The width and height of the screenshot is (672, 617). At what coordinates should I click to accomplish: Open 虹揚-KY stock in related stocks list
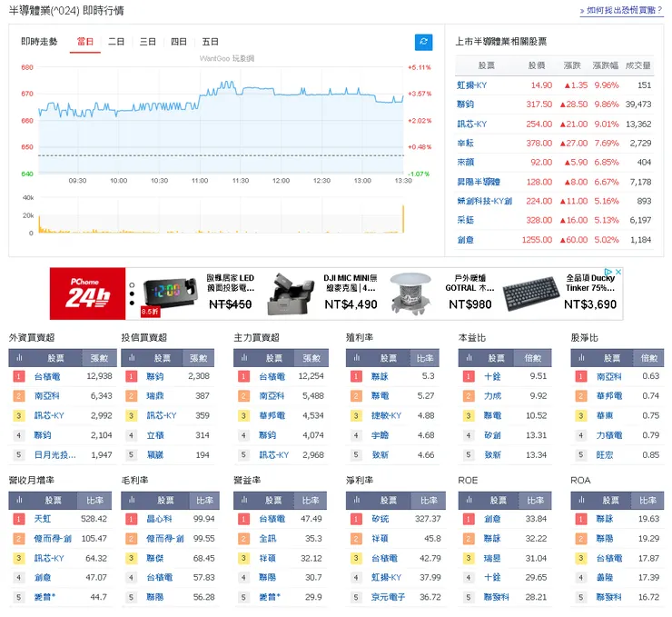tap(471, 85)
